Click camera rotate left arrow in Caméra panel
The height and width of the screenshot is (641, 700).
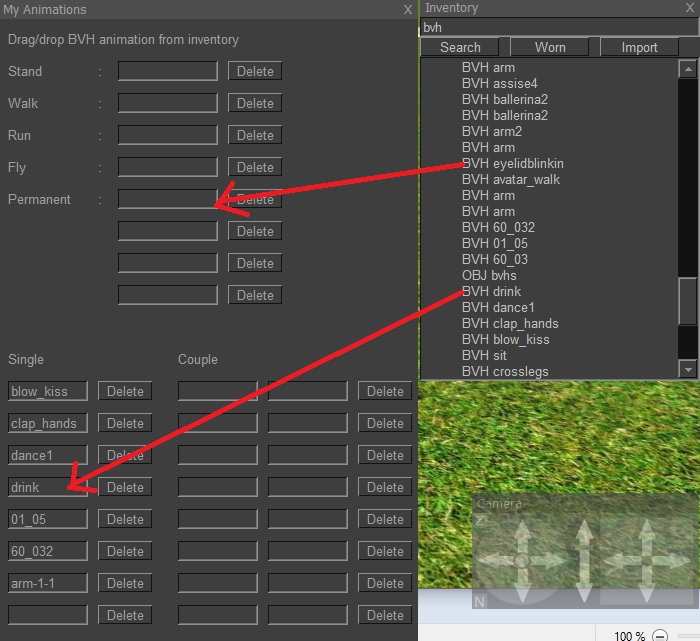[x=495, y=560]
